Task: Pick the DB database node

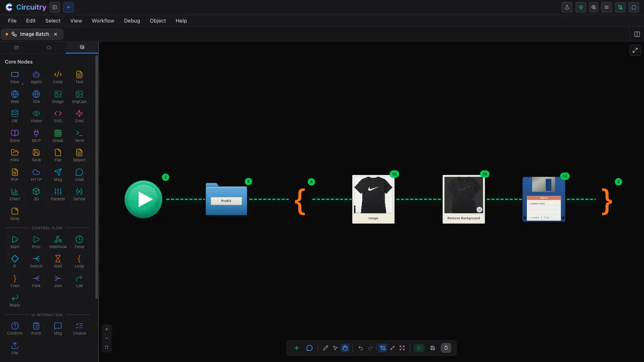Action: (15, 116)
